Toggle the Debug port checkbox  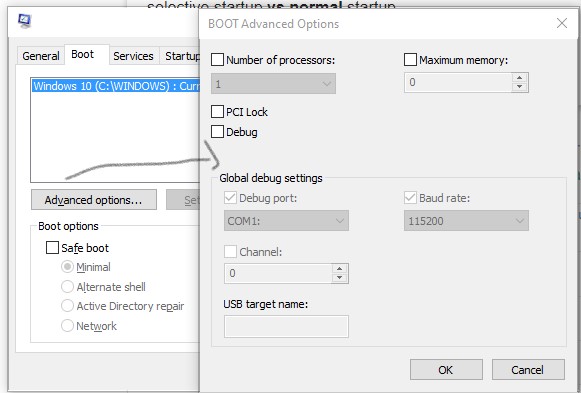click(x=230, y=197)
